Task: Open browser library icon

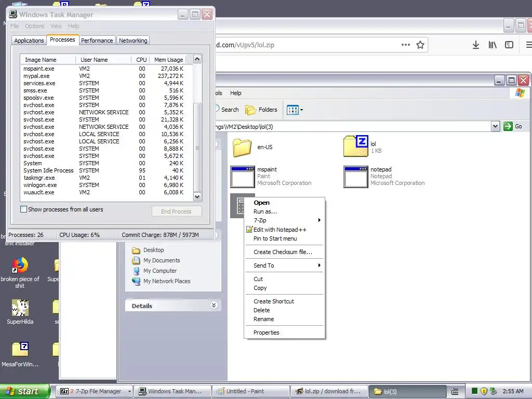Action: [x=493, y=45]
